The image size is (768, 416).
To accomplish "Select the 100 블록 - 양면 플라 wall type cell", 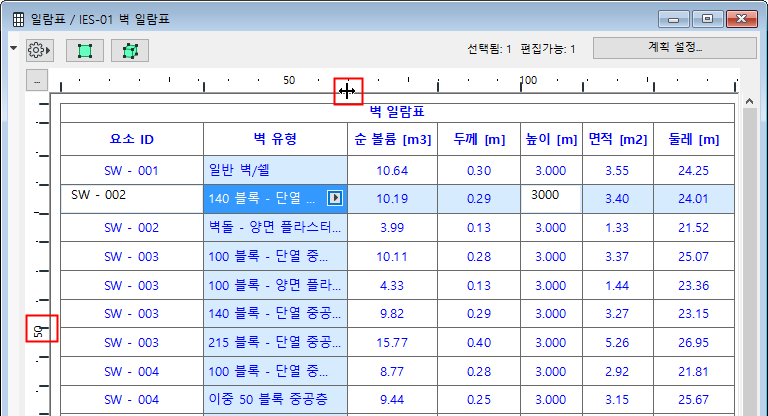I will (275, 285).
